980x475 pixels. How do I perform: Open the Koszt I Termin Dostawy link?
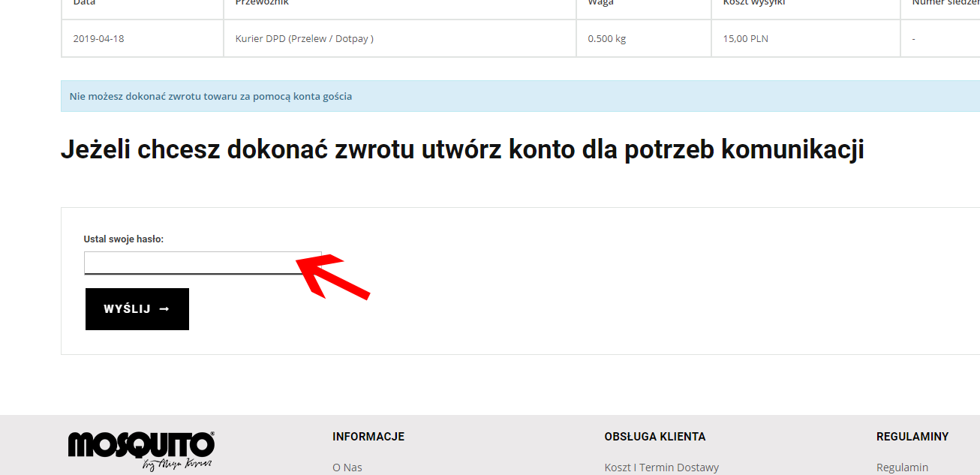click(661, 467)
